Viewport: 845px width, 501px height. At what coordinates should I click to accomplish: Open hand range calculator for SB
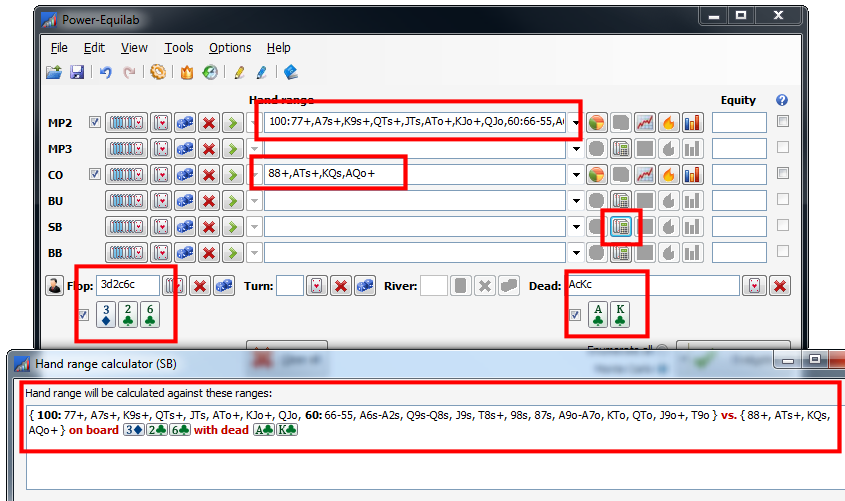(621, 227)
